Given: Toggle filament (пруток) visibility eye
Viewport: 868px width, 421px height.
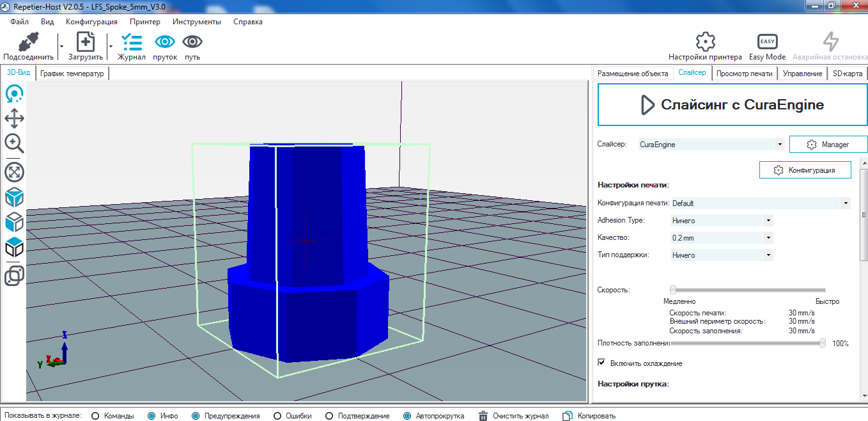Looking at the screenshot, I should click(165, 42).
